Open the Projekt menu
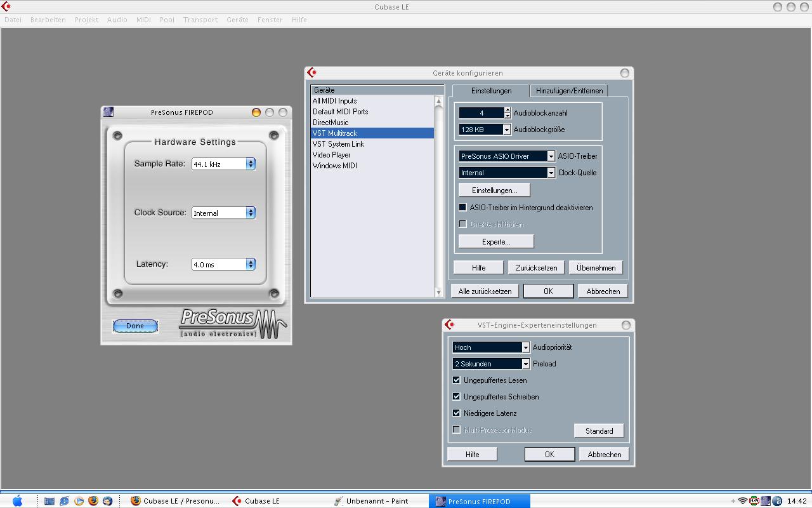Screen dimensions: 812x508 86,20
